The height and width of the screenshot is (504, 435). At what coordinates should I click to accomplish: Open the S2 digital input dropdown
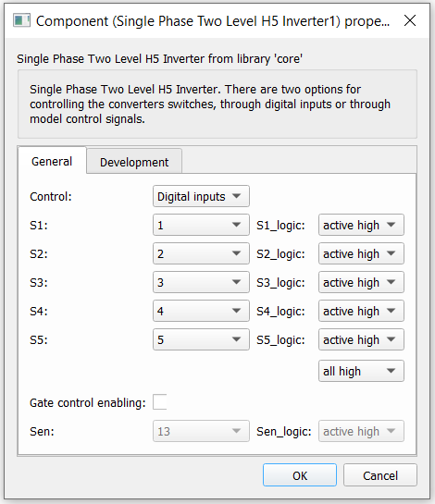point(201,253)
